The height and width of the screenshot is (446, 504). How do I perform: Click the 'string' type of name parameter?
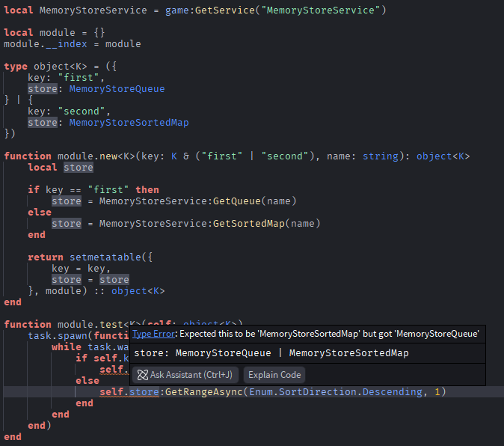tap(381, 156)
